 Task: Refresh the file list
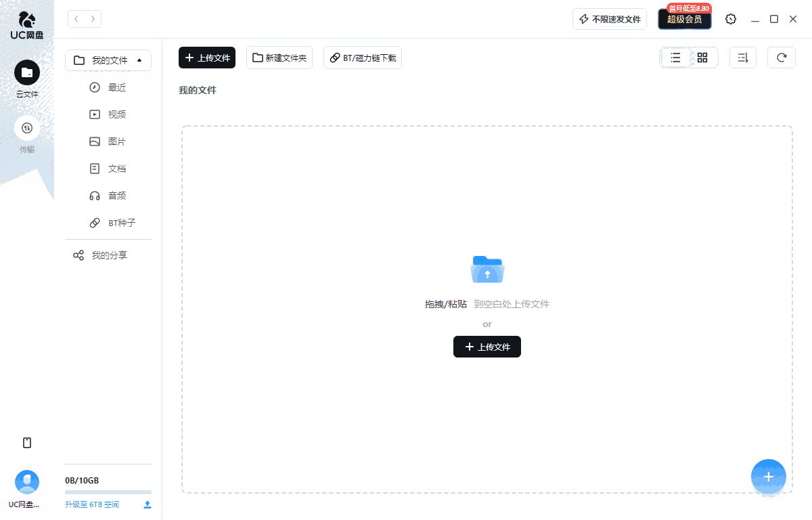782,58
